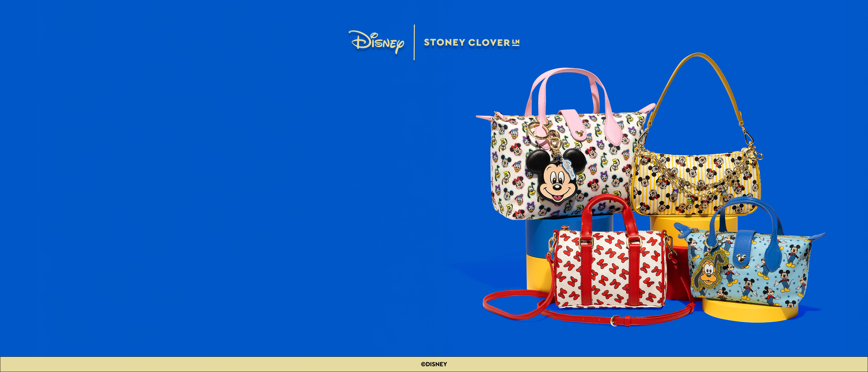This screenshot has height=372, width=868.
Task: Click the ©DISNEY copyright text
Action: tap(434, 364)
